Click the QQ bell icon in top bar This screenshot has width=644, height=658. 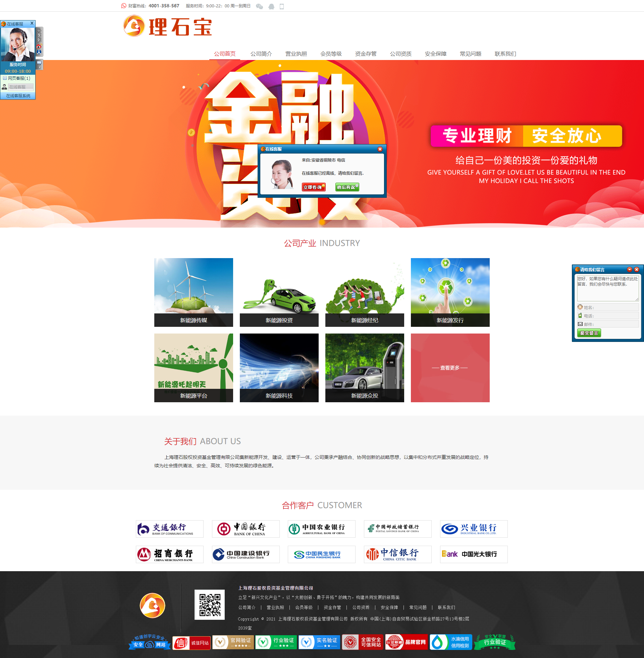pos(271,6)
